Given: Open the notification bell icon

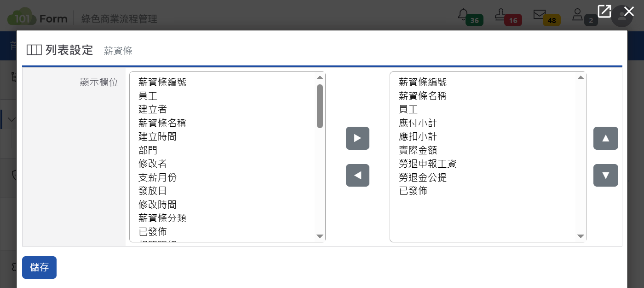Looking at the screenshot, I should point(463,14).
